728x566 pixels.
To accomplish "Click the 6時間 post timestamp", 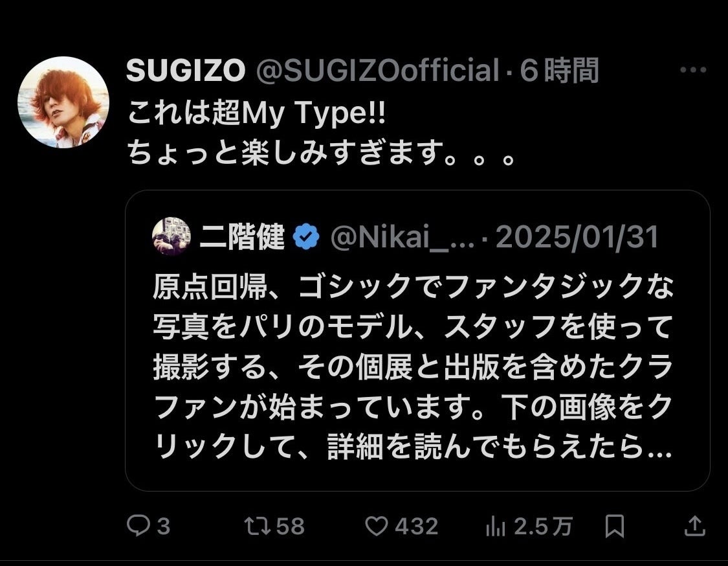I will (559, 71).
